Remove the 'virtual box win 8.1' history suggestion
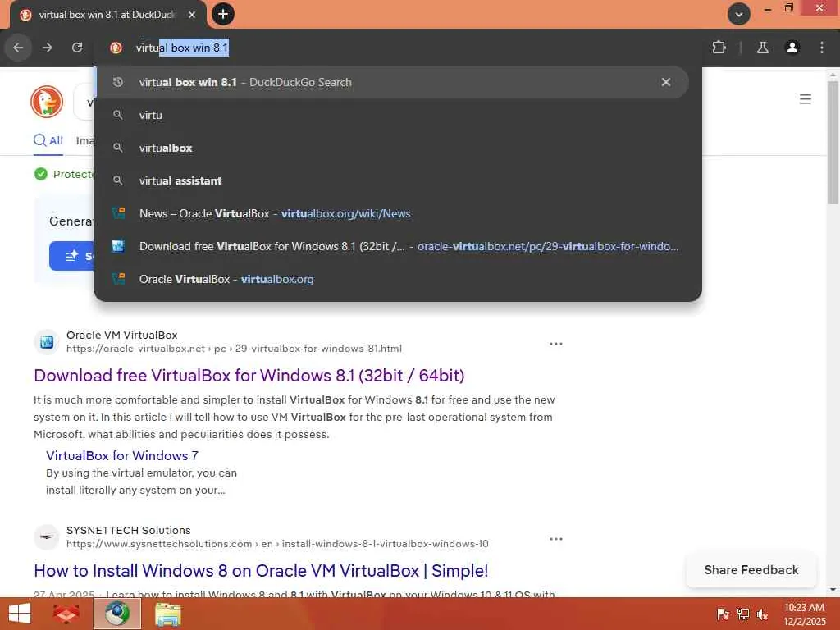The width and height of the screenshot is (840, 630). [x=666, y=82]
